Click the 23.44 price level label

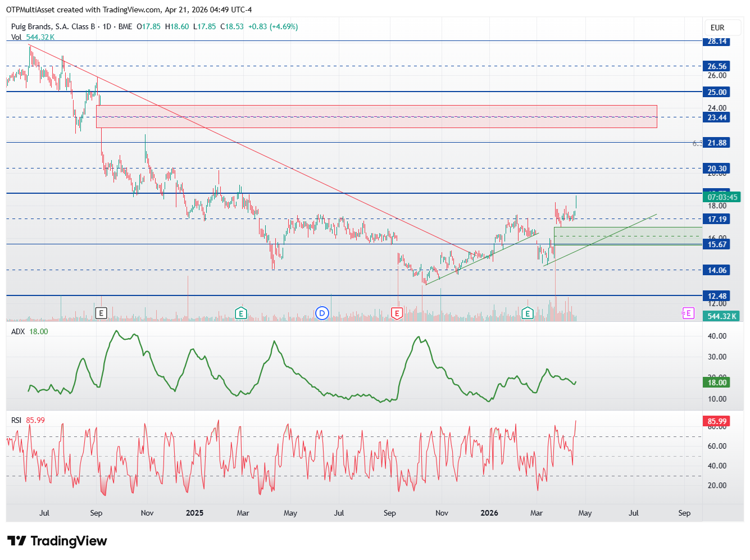point(717,117)
